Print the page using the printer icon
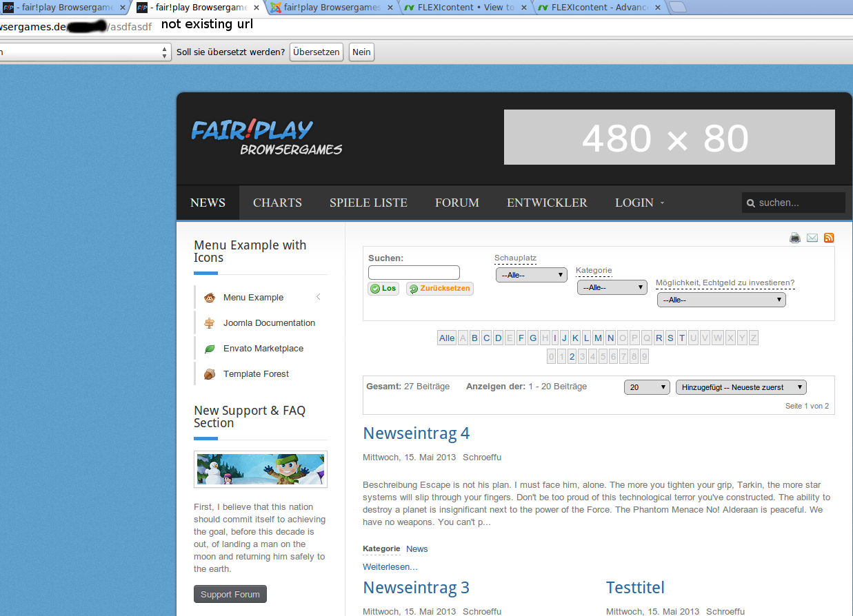 click(795, 238)
